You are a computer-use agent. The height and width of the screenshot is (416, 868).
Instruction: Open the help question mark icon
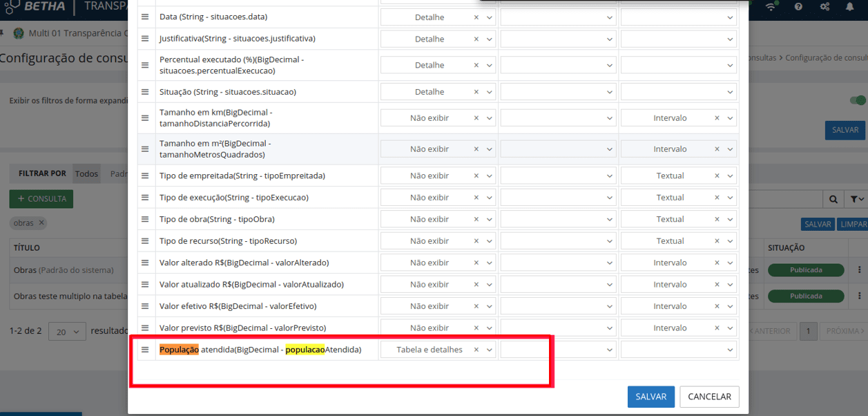coord(798,7)
